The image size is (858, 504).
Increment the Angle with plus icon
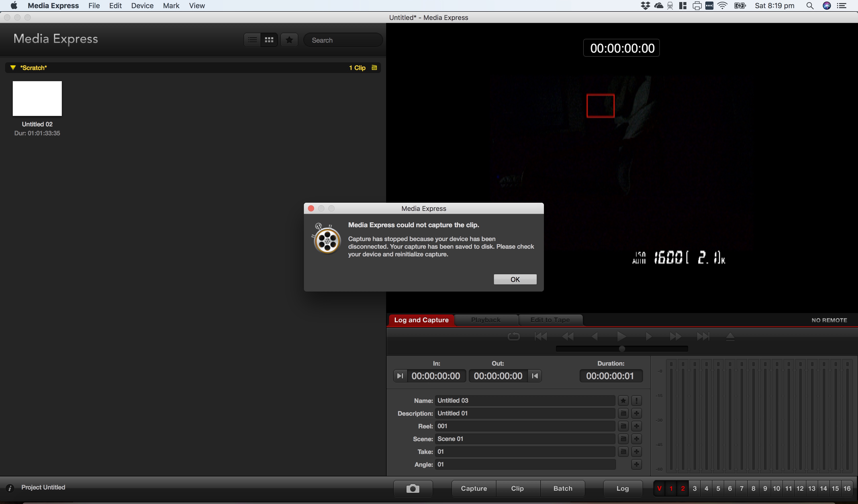(x=636, y=464)
